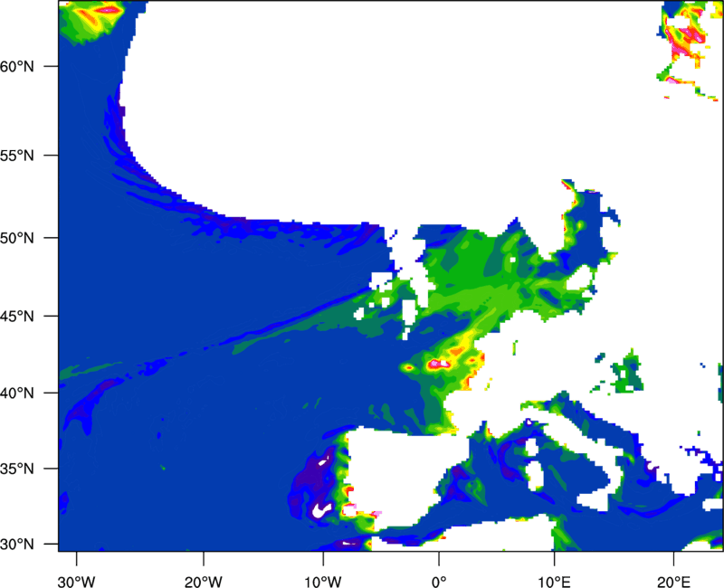Click the 30°N latitude label
724x588 pixels.
pos(17,545)
